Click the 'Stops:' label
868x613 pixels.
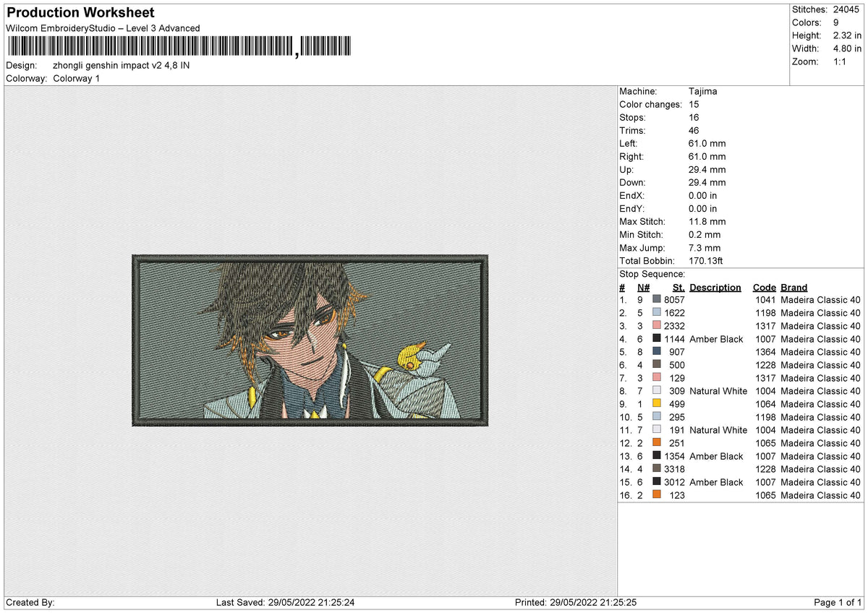(633, 118)
